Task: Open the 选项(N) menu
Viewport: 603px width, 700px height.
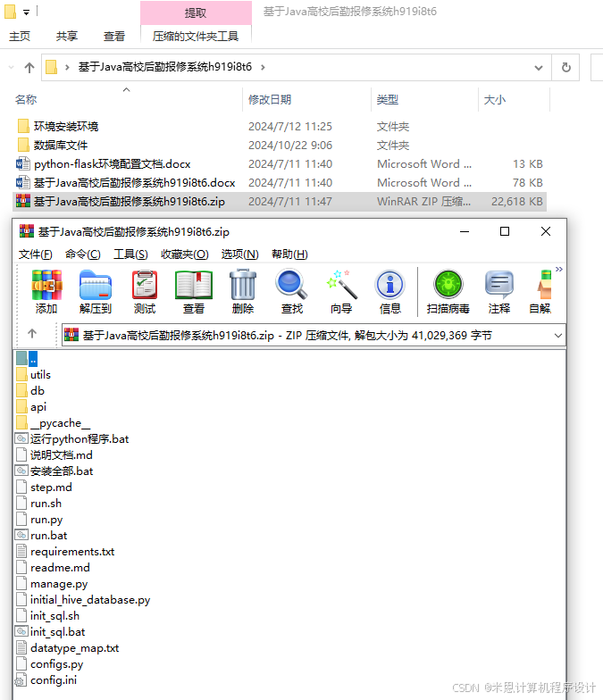Action: click(239, 254)
